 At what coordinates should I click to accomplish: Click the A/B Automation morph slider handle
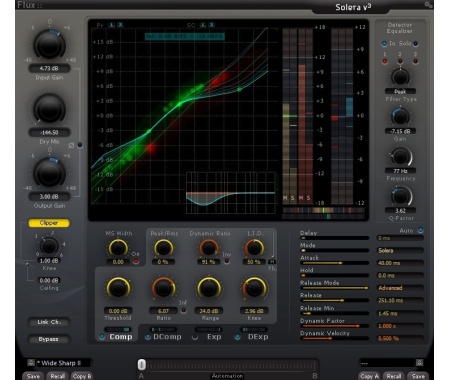pyautogui.click(x=142, y=364)
